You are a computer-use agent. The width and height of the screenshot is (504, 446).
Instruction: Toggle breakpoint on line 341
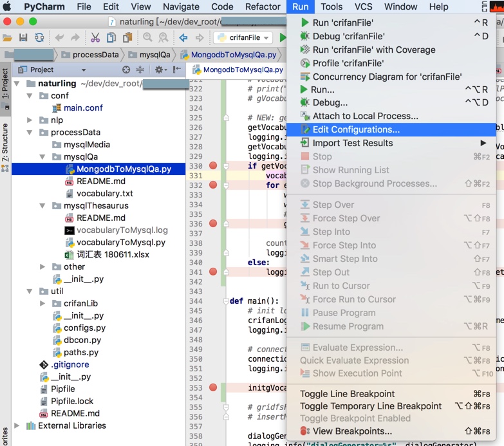pyautogui.click(x=213, y=272)
